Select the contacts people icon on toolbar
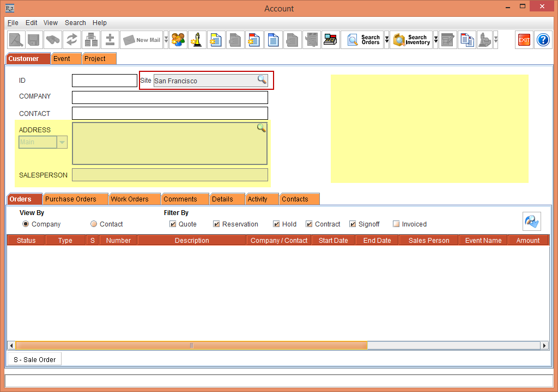Viewport: 558px width, 392px height. (178, 40)
